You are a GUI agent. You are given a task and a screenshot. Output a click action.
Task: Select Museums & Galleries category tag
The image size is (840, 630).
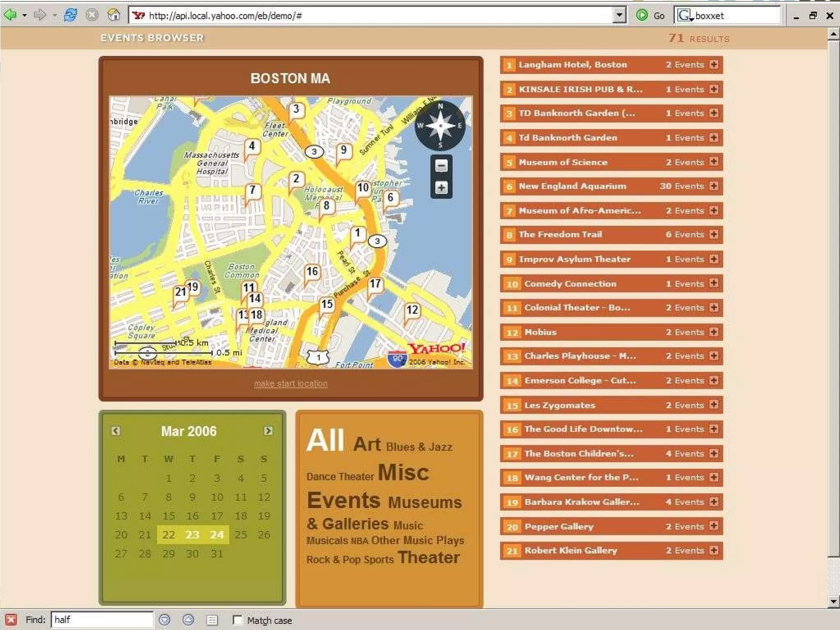424,503
